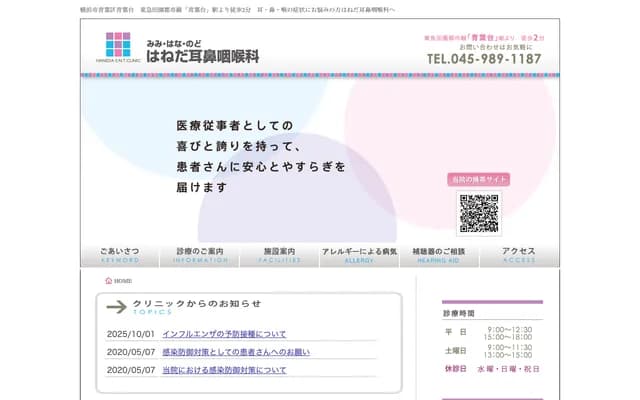Click the first 2020/05/07 date, infection request row
Screen dimensions: 640x400
click(x=131, y=352)
